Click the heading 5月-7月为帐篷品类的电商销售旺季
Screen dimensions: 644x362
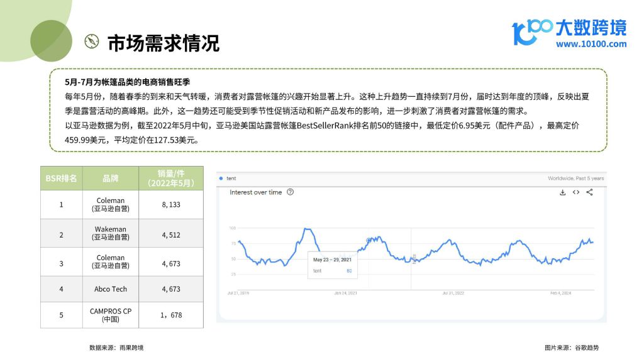127,82
